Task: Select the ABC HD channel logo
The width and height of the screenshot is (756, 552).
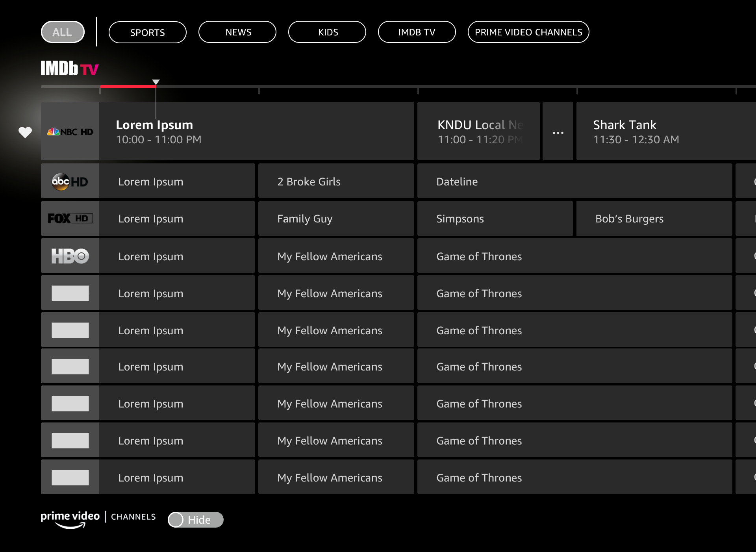Action: coord(70,182)
